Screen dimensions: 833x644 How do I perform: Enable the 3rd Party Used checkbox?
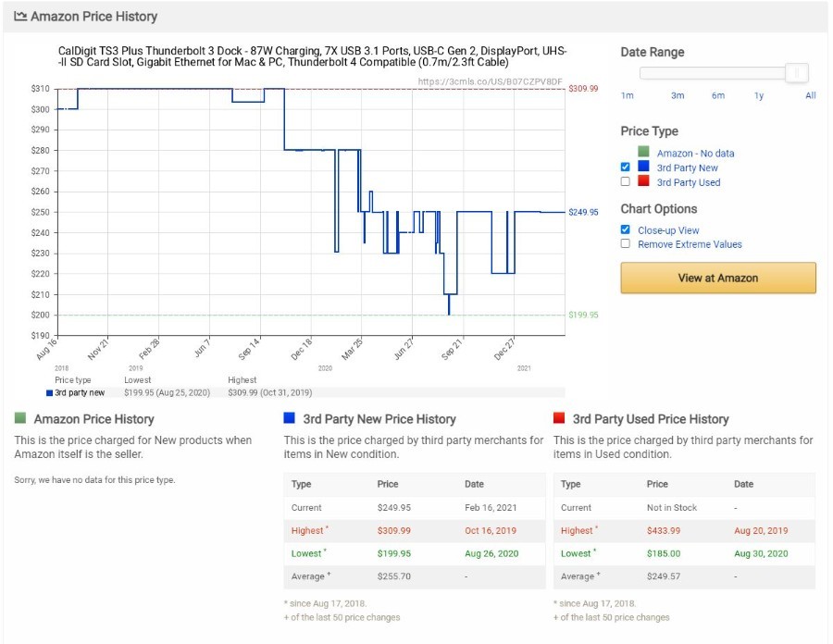626,181
